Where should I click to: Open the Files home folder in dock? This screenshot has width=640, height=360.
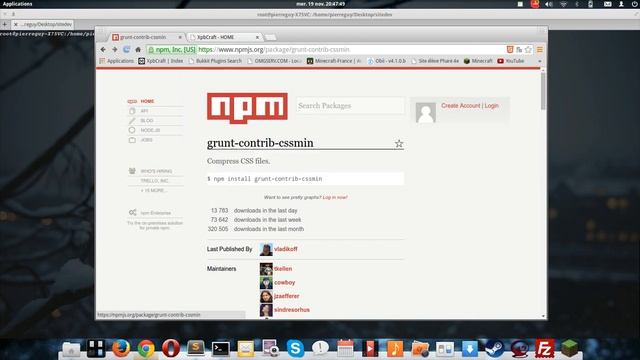71,349
